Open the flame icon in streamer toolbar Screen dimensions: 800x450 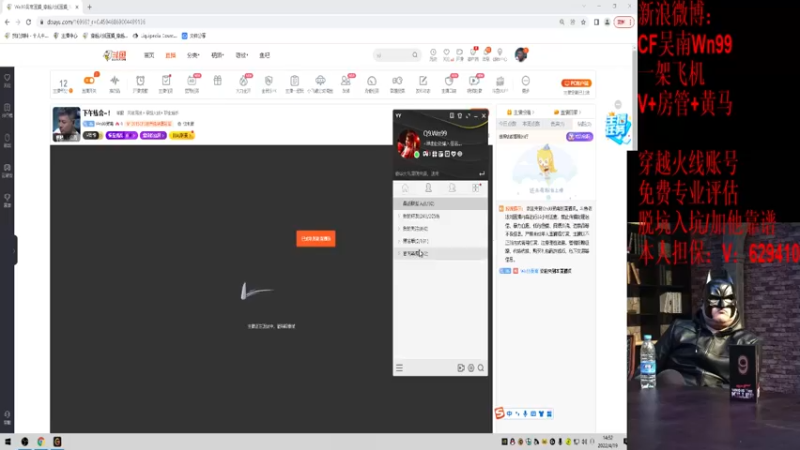coord(243,81)
